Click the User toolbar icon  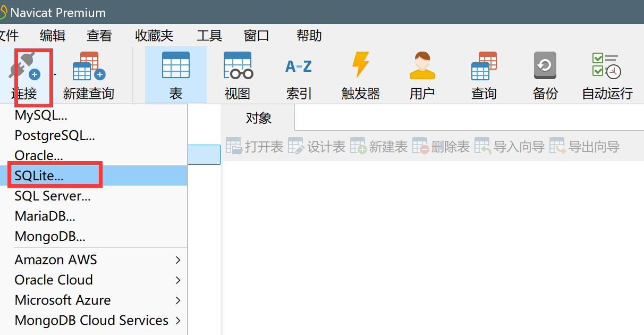[x=422, y=65]
